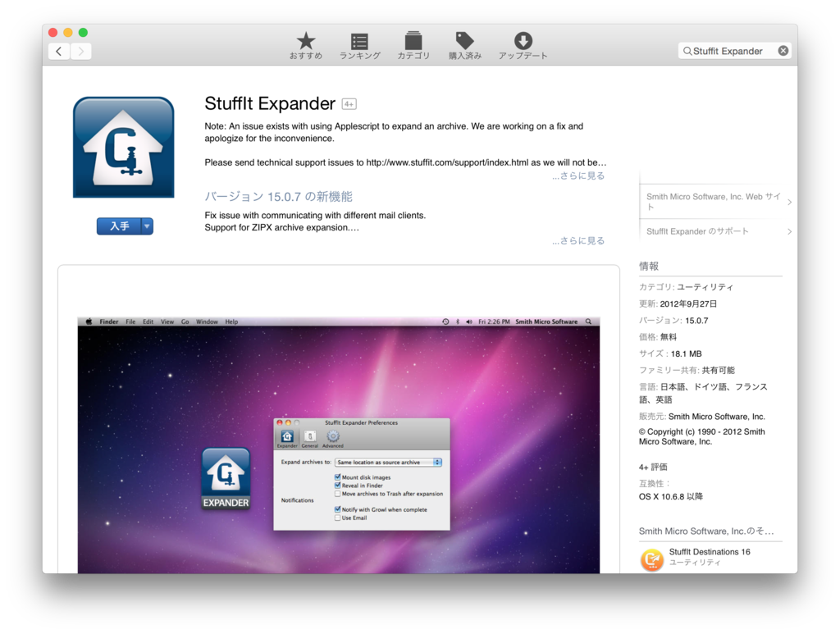Toggle Reveal in Finder checkbox

(x=337, y=486)
